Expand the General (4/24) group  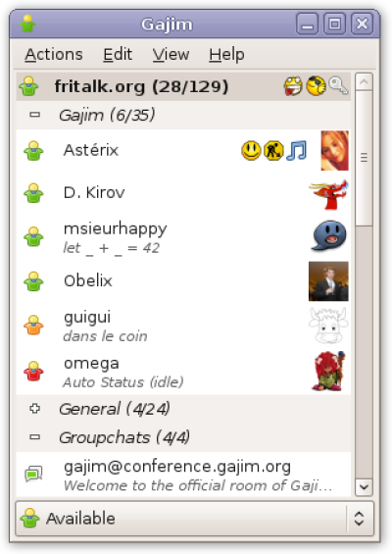(35, 409)
